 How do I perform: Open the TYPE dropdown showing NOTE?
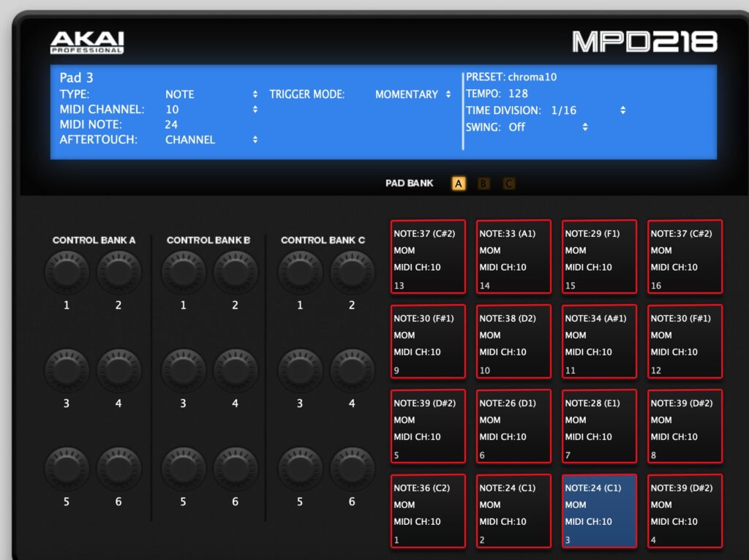pos(211,94)
